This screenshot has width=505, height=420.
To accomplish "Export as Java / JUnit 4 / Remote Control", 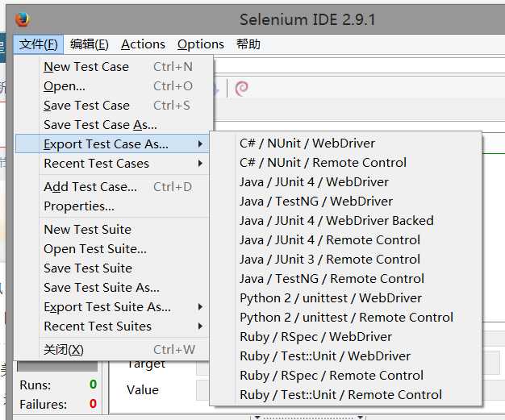I will pyautogui.click(x=346, y=239).
